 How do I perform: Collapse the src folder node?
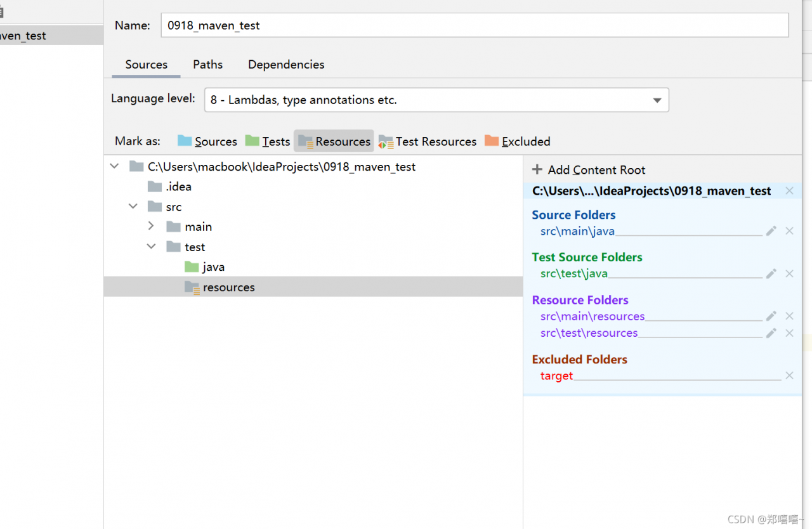click(133, 207)
